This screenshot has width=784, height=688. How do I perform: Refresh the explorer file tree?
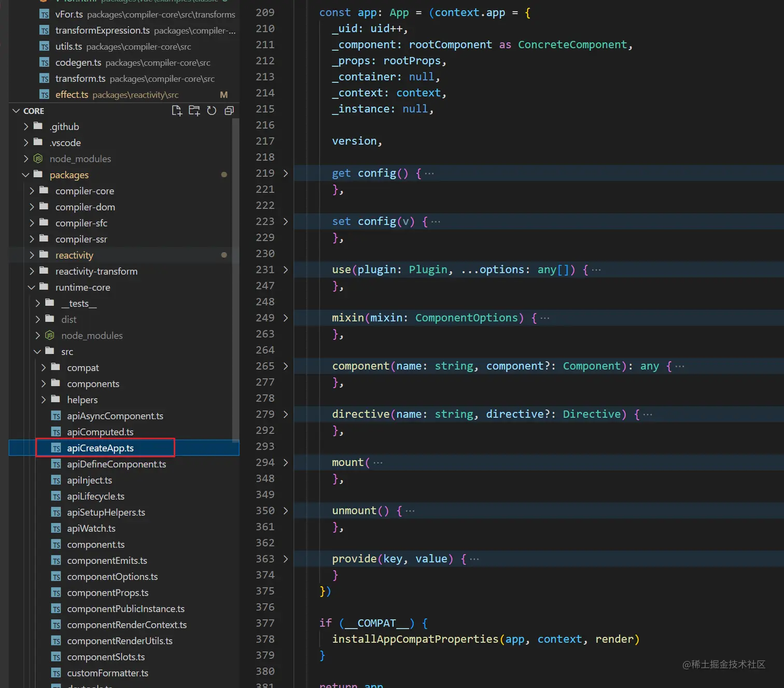click(212, 111)
